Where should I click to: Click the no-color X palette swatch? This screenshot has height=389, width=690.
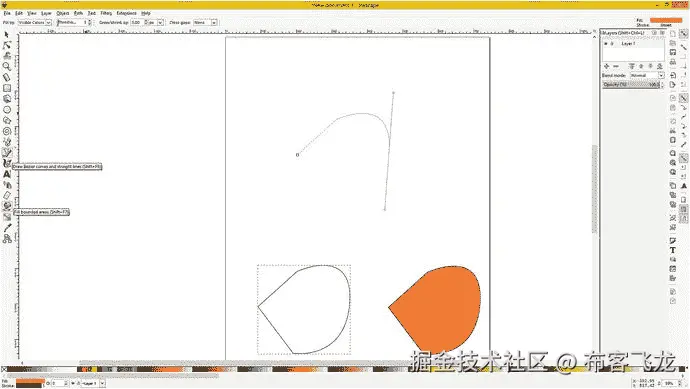[x=4, y=369]
